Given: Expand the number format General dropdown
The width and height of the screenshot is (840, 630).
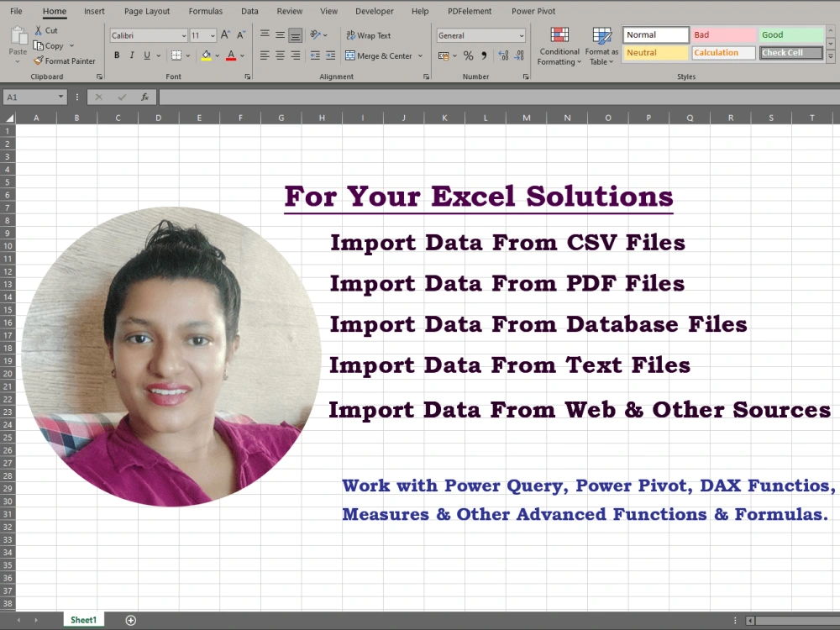Looking at the screenshot, I should (x=522, y=35).
